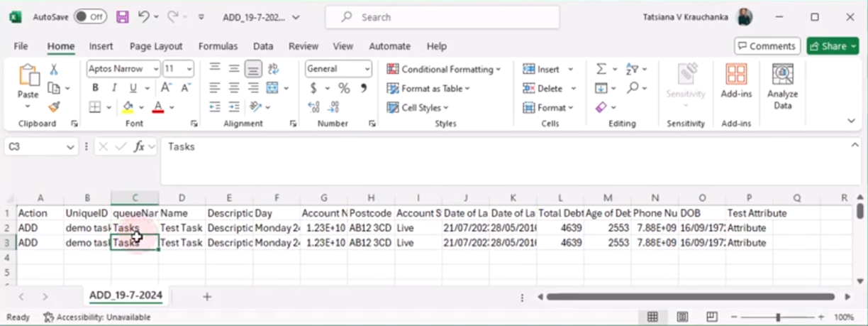Click the Percent Style icon
Viewport: 868px width, 326px height.
pyautogui.click(x=344, y=88)
